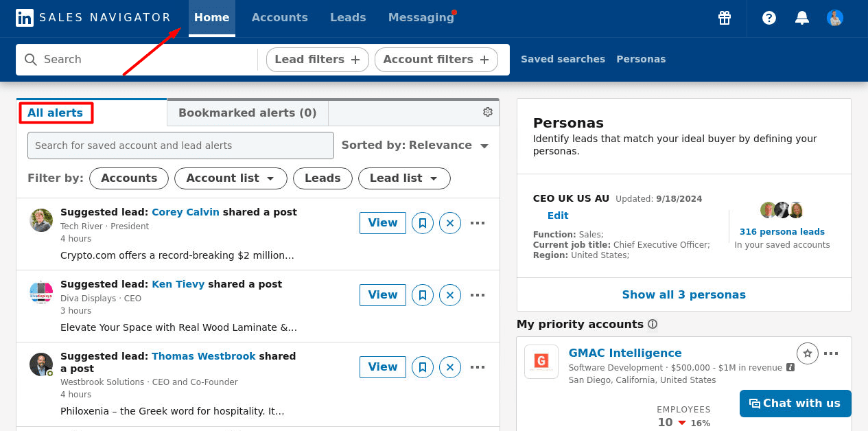Open more options for Thomas Westbrook alert
This screenshot has height=431, width=868.
click(x=478, y=367)
